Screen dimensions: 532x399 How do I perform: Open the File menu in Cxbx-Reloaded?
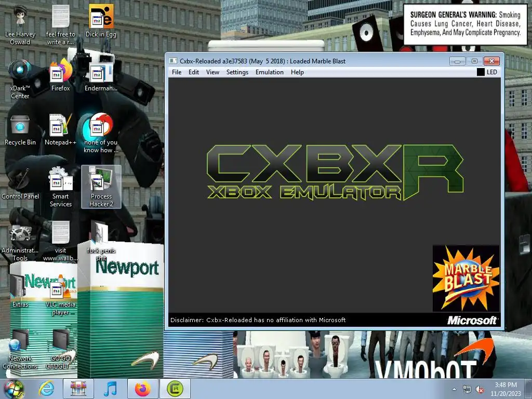(x=177, y=72)
